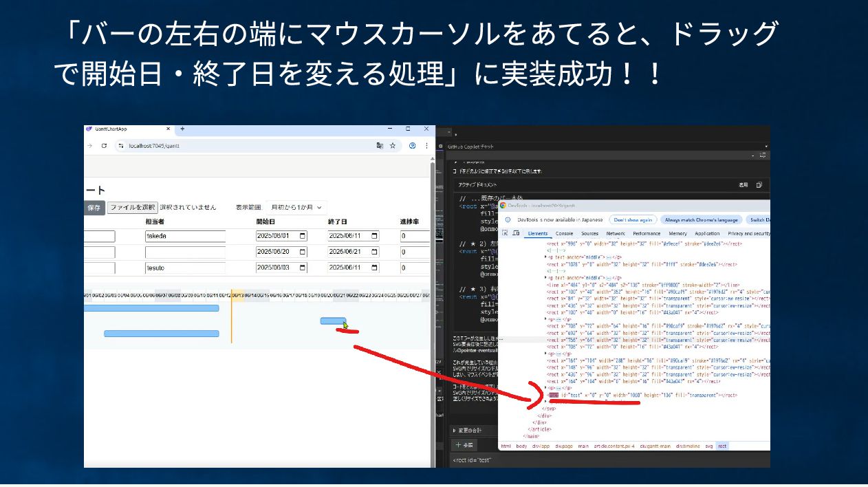The image size is (868, 487).
Task: Click rect in DevTools breadcrumb
Action: point(722,446)
